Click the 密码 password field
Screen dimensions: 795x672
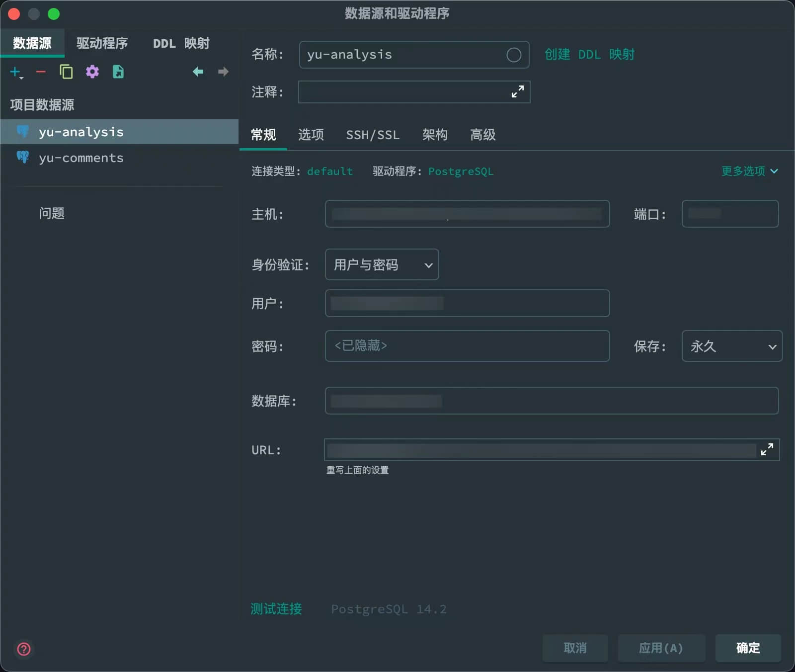(467, 346)
